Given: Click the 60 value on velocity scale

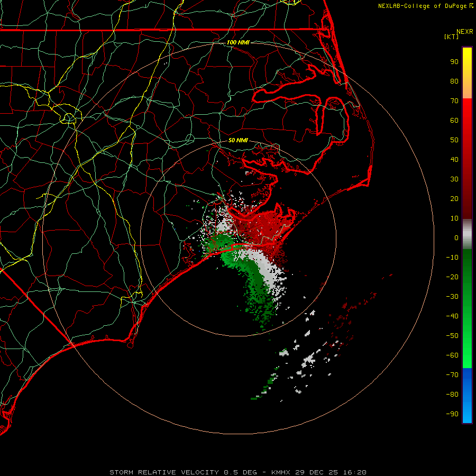Looking at the screenshot, I should tap(454, 121).
